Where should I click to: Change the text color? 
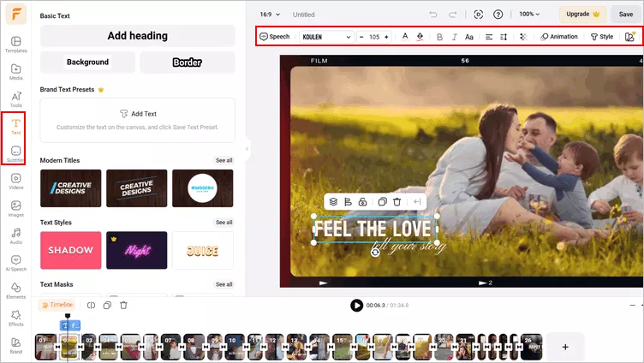[405, 37]
